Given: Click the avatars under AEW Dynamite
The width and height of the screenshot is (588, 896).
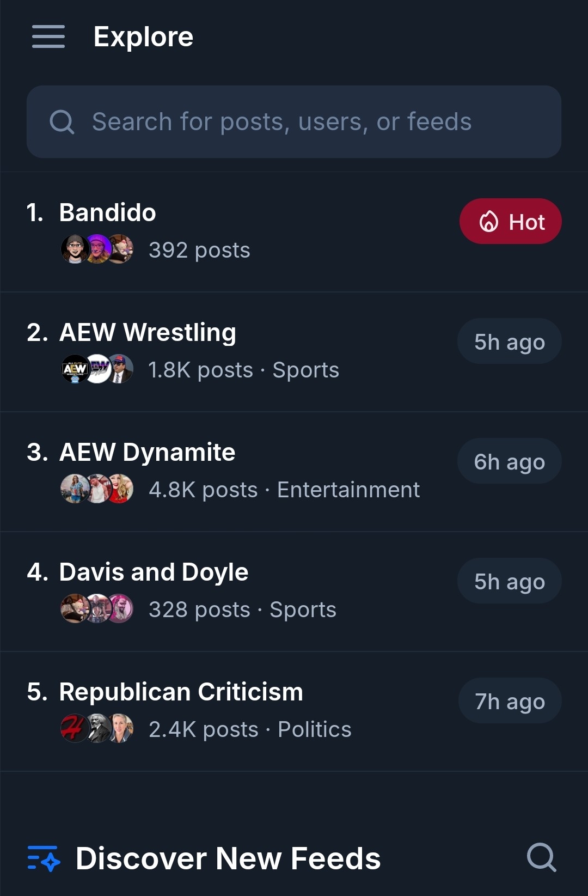Looking at the screenshot, I should pos(97,489).
